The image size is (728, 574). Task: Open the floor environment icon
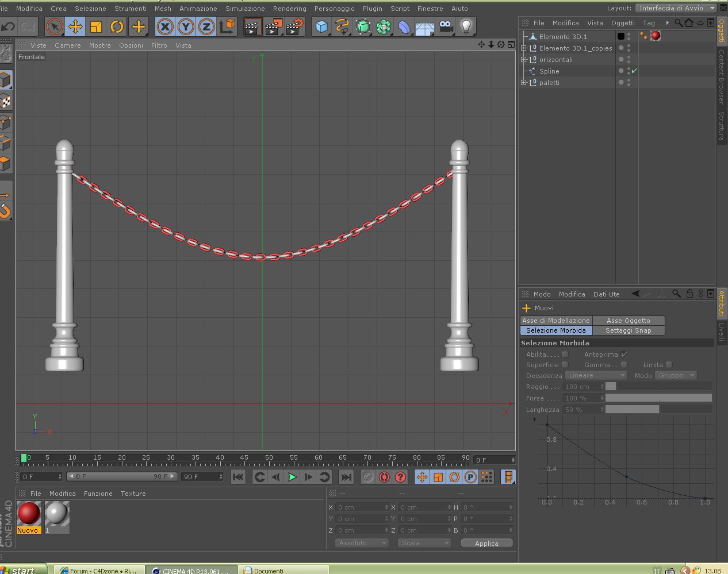[425, 26]
